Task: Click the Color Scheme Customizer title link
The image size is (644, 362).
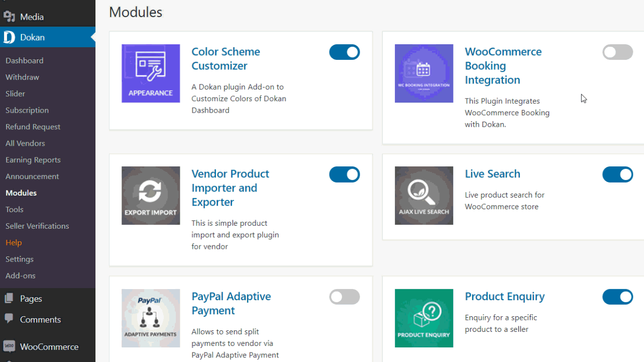Action: (x=226, y=59)
